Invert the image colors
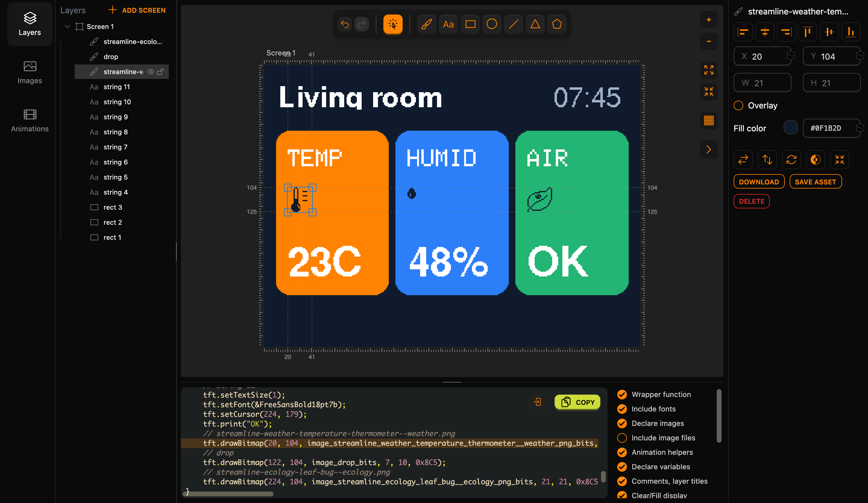The image size is (868, 503). tap(815, 159)
